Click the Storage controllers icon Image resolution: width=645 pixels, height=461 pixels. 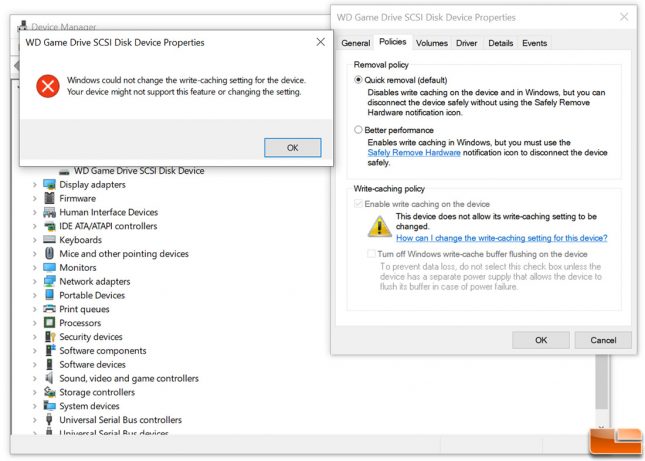click(49, 392)
